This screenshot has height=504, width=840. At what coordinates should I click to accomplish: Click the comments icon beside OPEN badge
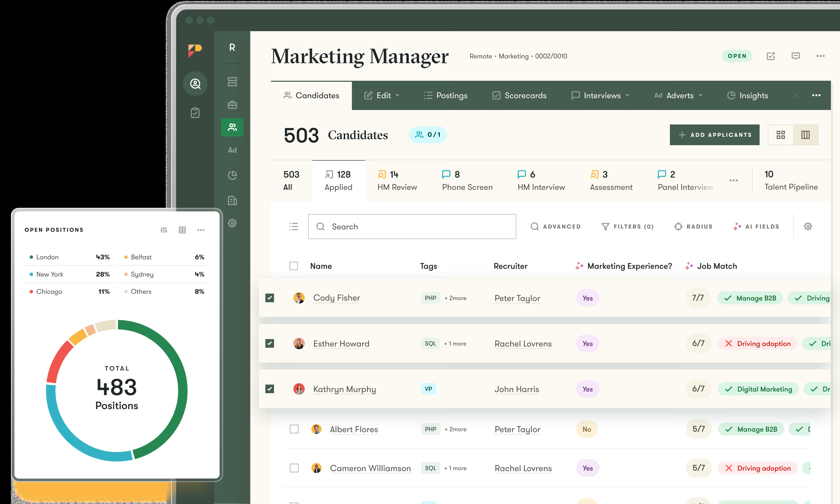point(796,56)
